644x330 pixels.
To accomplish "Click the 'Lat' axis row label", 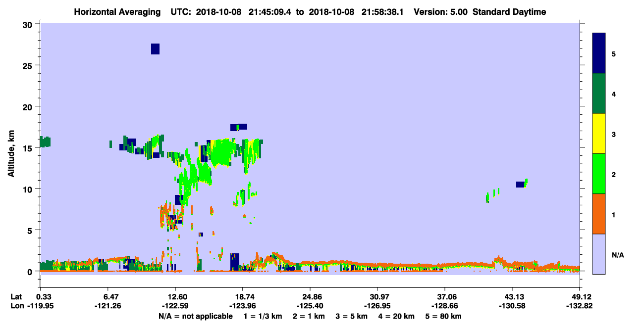I will click(x=16, y=297).
